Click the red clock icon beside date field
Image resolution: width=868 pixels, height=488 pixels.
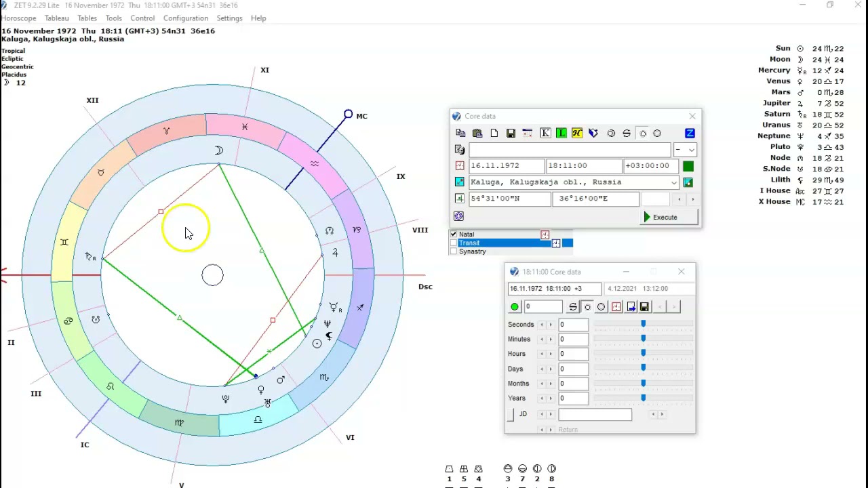pyautogui.click(x=460, y=166)
